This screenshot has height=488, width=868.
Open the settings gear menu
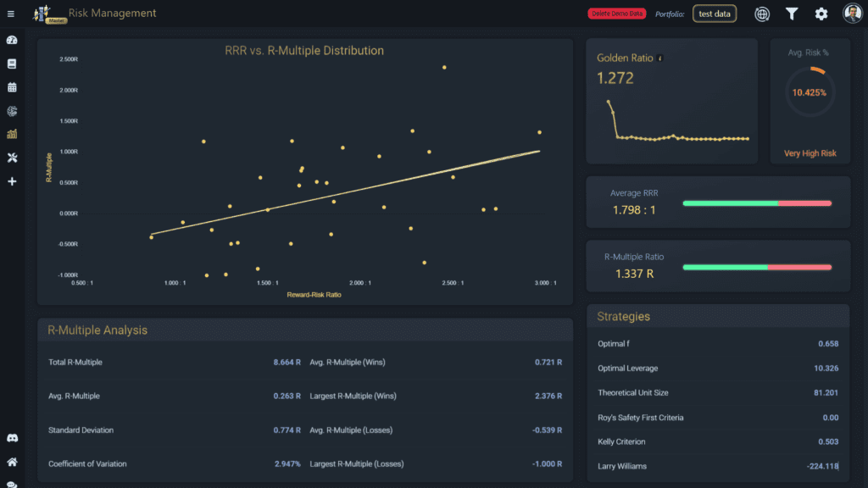tap(821, 14)
